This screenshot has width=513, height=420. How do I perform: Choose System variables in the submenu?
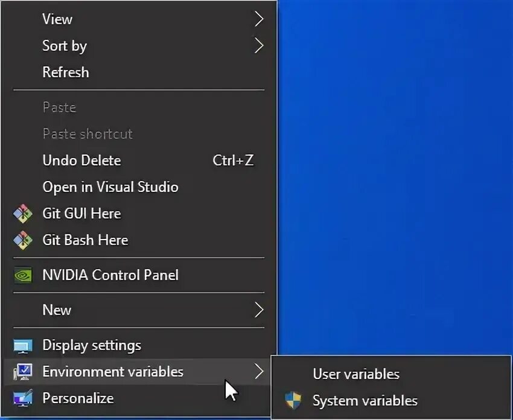(x=391, y=401)
